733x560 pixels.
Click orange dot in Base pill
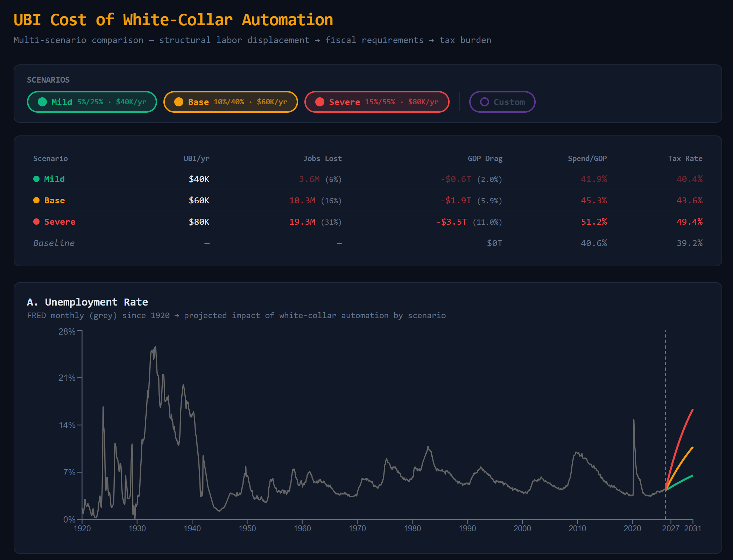[x=179, y=102]
